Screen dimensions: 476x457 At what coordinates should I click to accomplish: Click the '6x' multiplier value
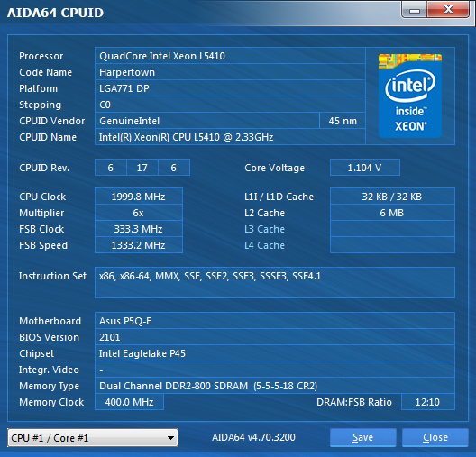[139, 213]
